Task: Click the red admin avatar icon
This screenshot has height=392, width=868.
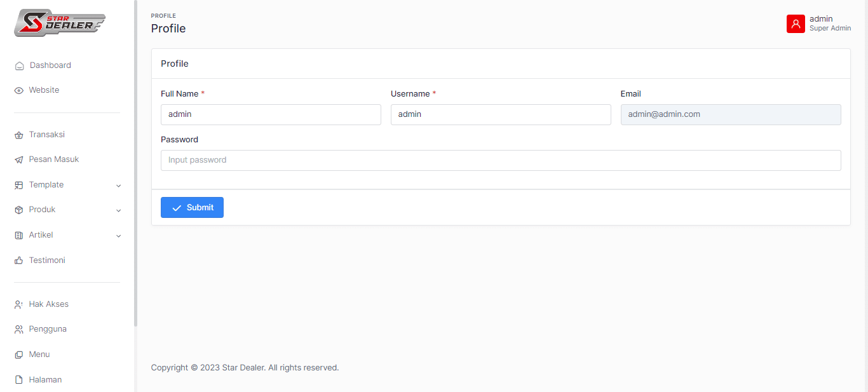Action: pos(796,24)
